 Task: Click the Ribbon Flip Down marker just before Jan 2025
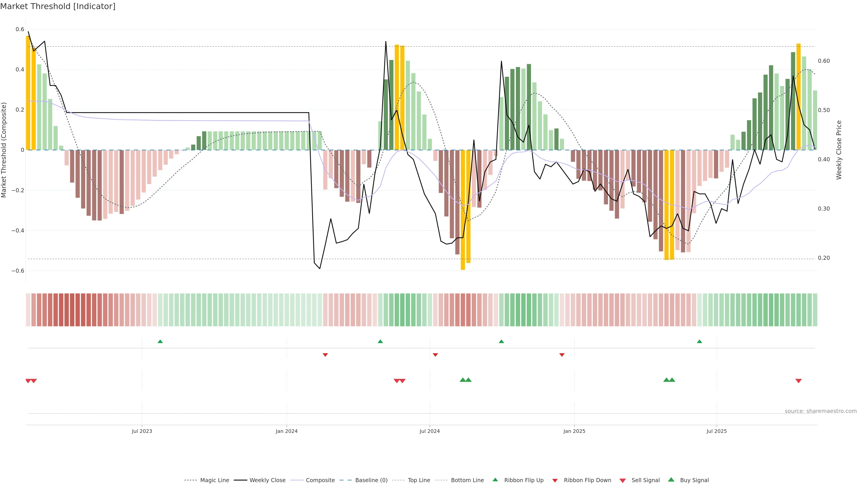562,355
